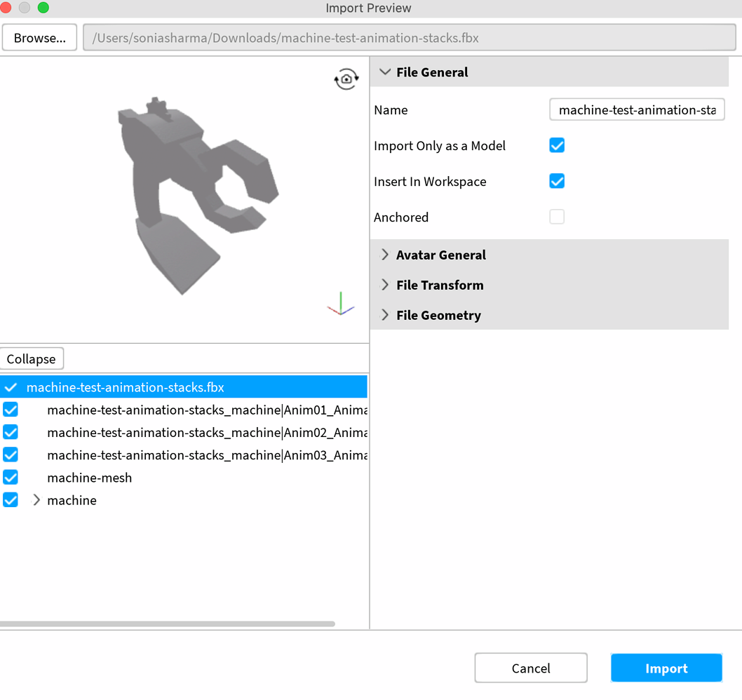The image size is (742, 700).
Task: Click the Insert In Workspace label
Action: pos(430,182)
